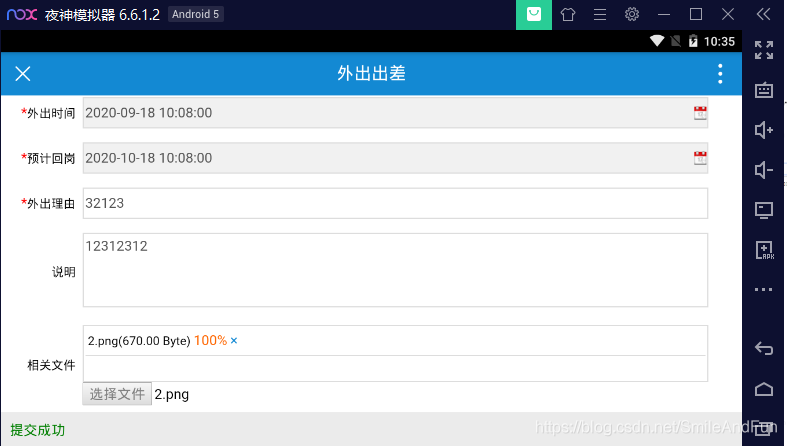Open Nox settings gear
Viewport: 787px width, 446px height.
click(631, 14)
